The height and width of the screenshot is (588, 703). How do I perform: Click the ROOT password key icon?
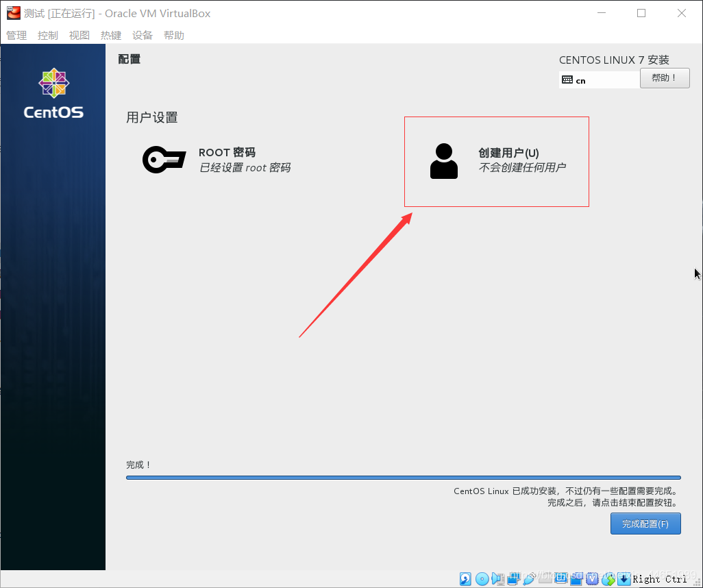(x=164, y=160)
